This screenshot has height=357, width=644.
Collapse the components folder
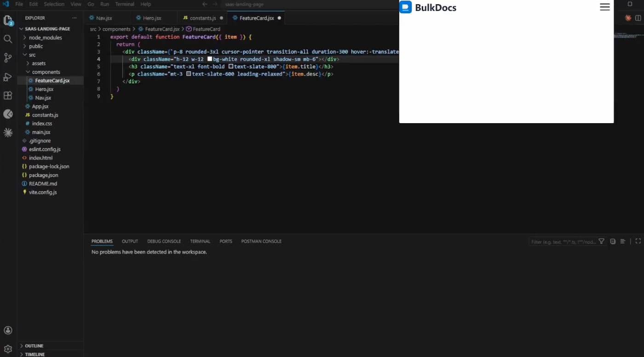click(x=46, y=72)
